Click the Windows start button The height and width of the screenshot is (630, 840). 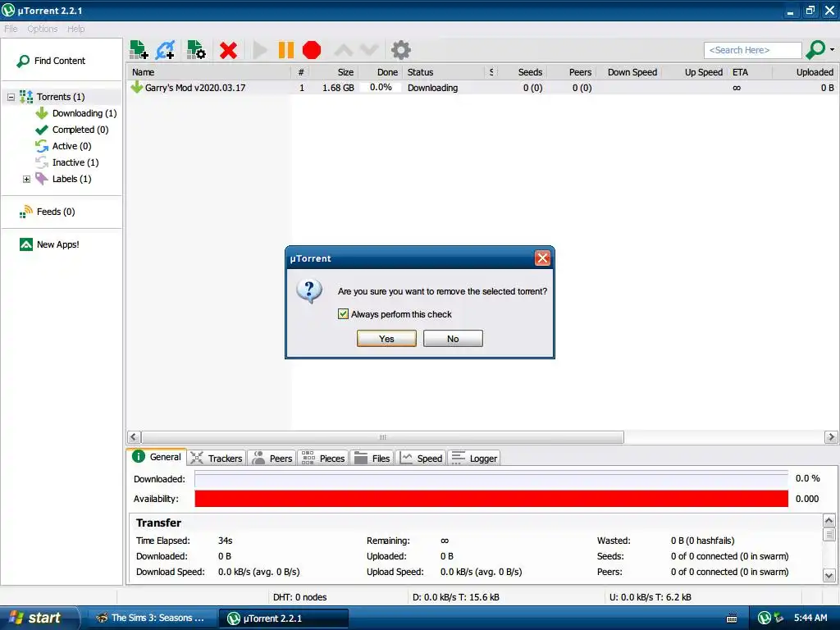[x=39, y=619]
